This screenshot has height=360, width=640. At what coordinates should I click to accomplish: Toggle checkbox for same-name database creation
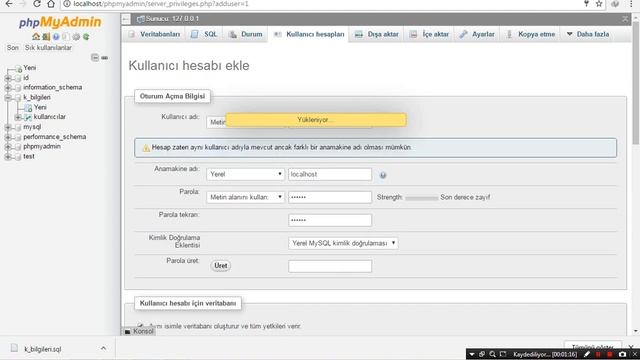[140, 326]
